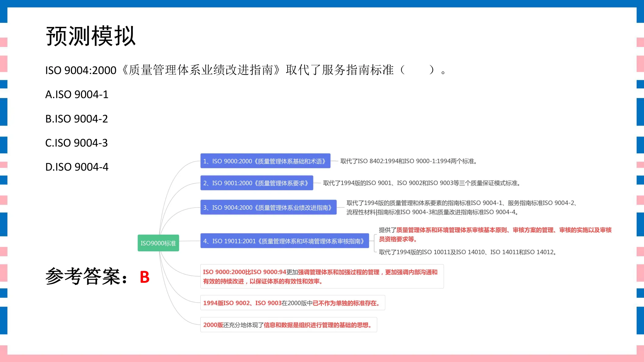The height and width of the screenshot is (362, 644).
Task: Click the red answer letter B
Action: [145, 277]
